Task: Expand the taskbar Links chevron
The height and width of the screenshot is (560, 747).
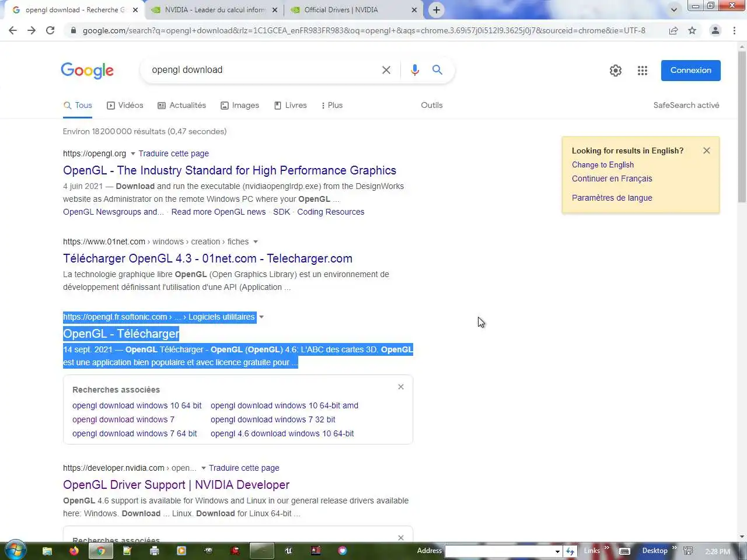Action: (x=607, y=548)
